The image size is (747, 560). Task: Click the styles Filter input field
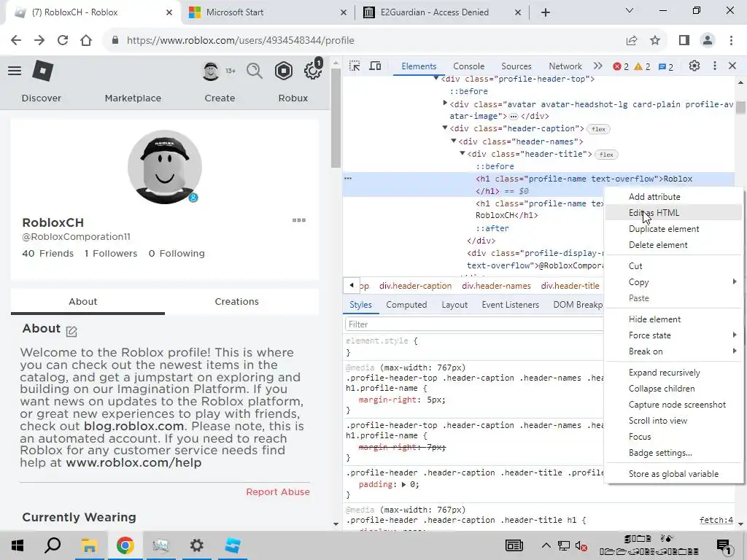click(x=474, y=324)
